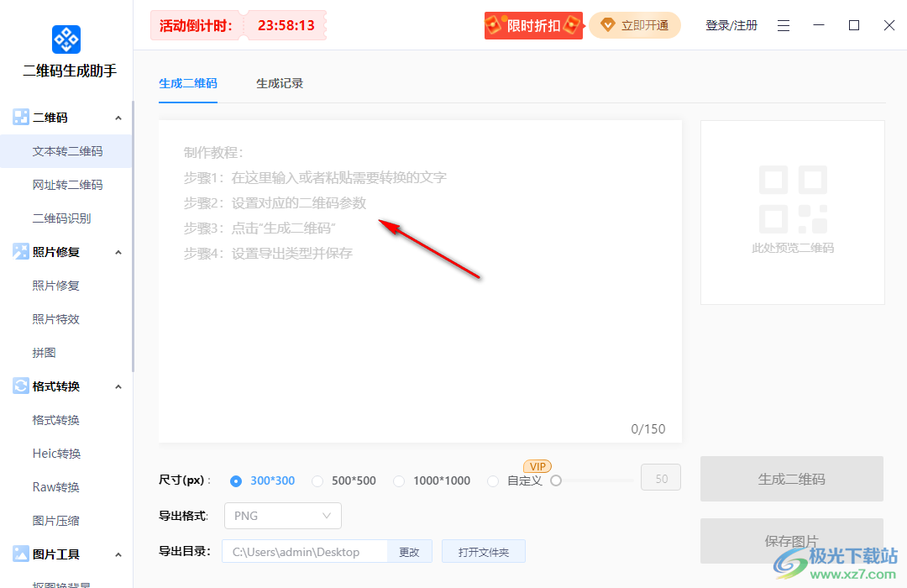
Task: Click the 图片工具 category icon
Action: tap(20, 554)
